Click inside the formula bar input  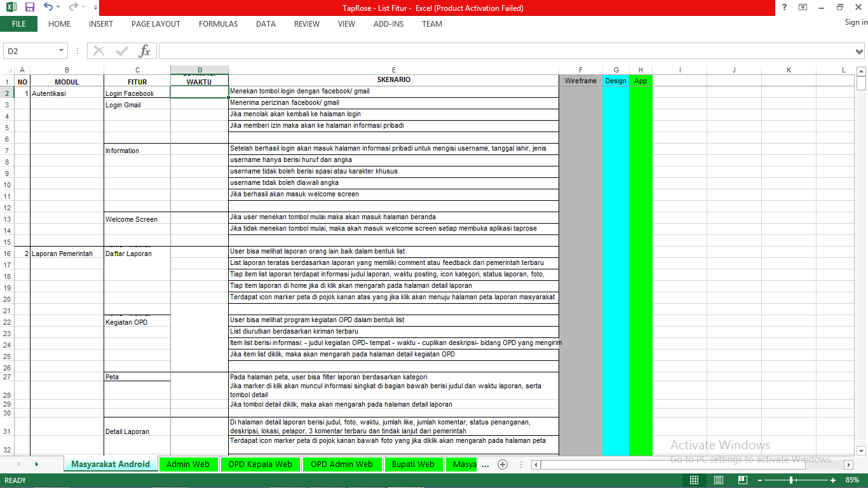[506, 51]
